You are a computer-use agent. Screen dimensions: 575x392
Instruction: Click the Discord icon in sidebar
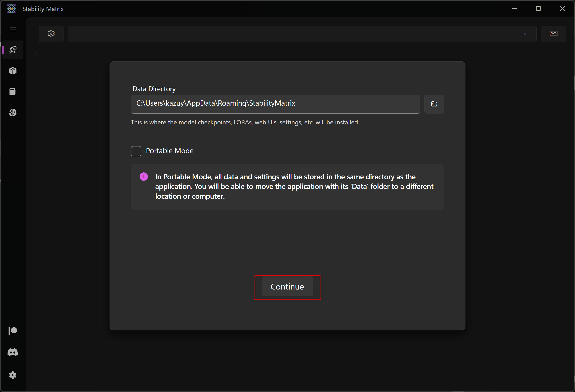[x=13, y=352]
